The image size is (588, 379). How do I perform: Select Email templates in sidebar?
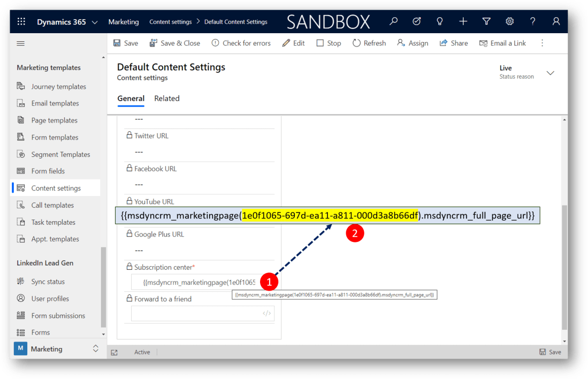(55, 103)
